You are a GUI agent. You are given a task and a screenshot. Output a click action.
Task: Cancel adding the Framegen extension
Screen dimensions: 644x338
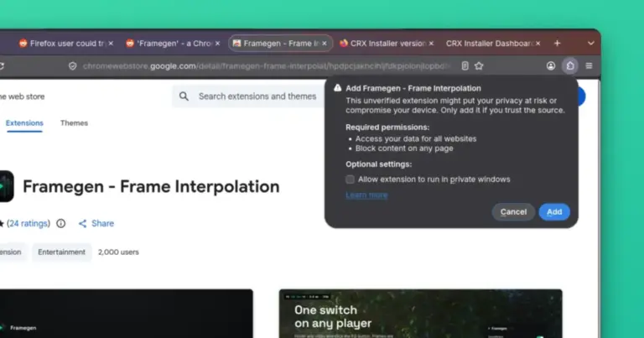513,212
